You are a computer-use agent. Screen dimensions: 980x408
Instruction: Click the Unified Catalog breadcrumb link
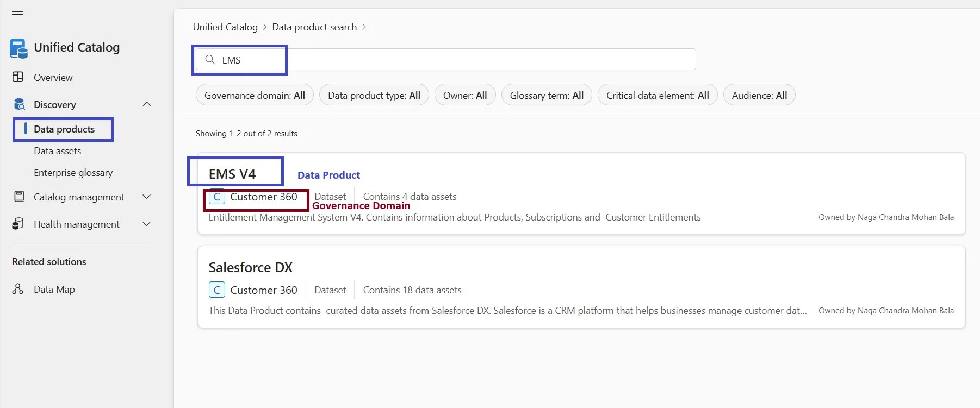point(225,27)
